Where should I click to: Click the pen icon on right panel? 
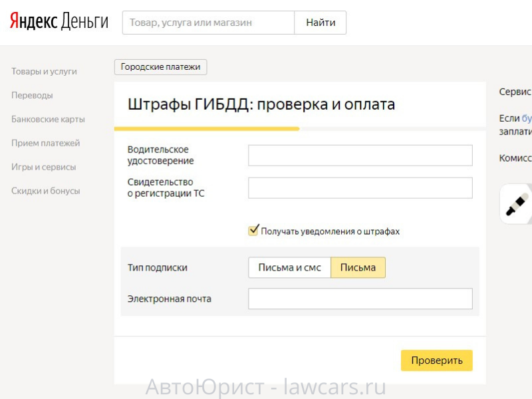click(x=517, y=204)
